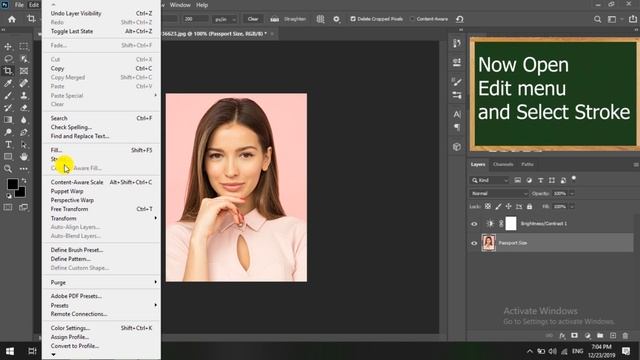Switch to the Channels tab
Viewport: 640px width, 360px height.
pyautogui.click(x=503, y=164)
